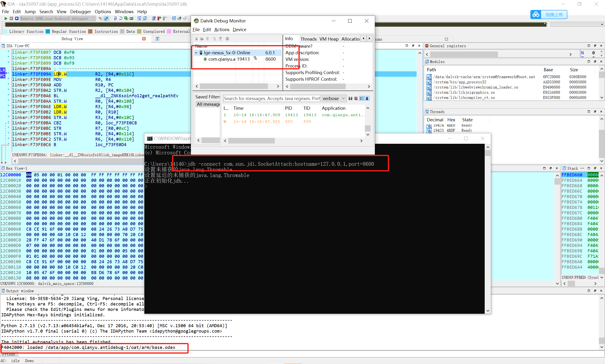Open the Remote ARMLinux/Android debugger dropdown

coord(58,18)
